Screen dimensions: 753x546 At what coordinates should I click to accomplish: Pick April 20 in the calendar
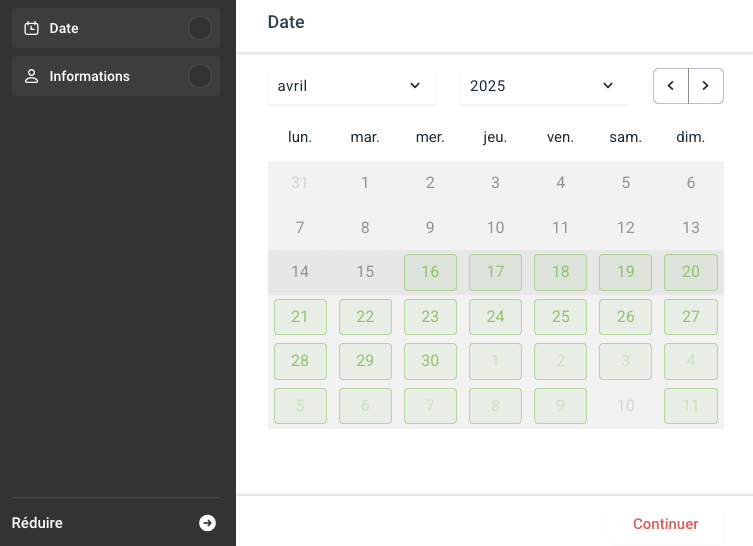691,272
